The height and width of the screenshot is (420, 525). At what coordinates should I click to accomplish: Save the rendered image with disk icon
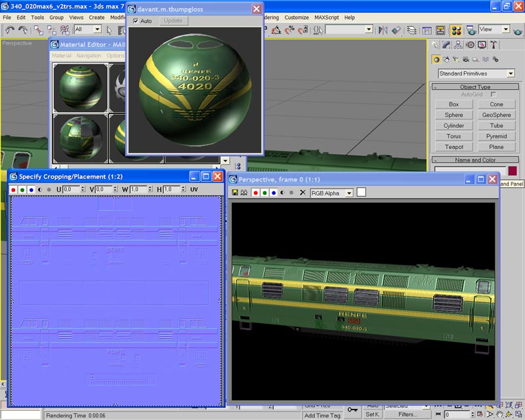tap(235, 193)
